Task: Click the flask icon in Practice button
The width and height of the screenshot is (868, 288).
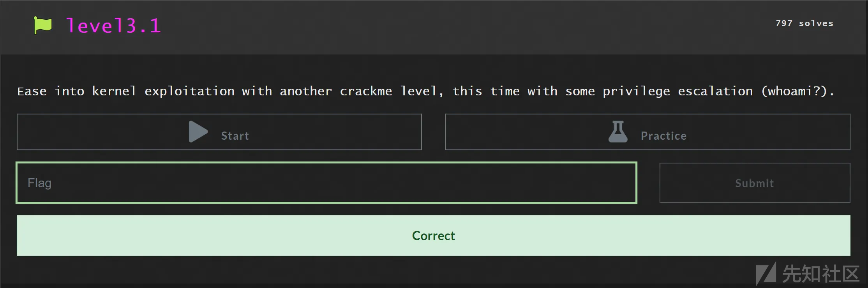Action: point(618,132)
